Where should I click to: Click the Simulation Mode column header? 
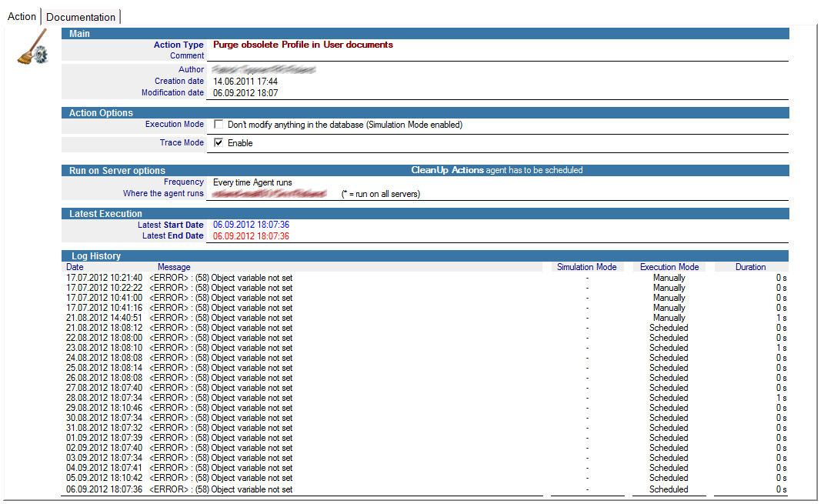click(586, 267)
